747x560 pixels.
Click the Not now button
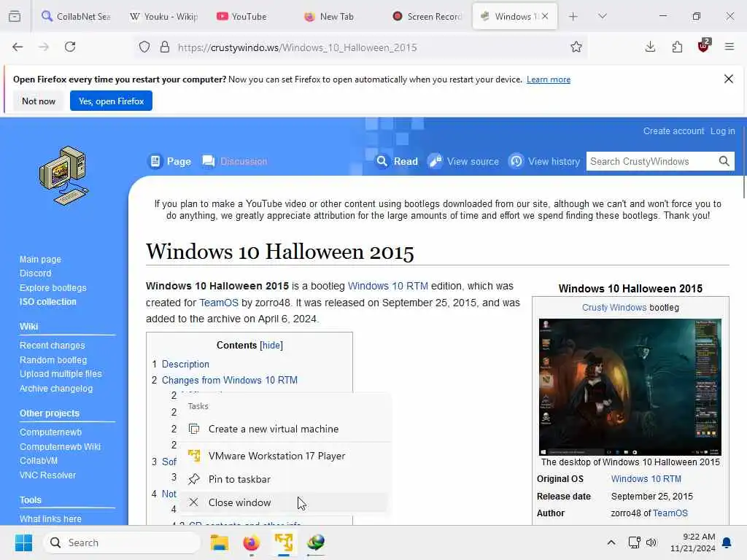(x=39, y=101)
